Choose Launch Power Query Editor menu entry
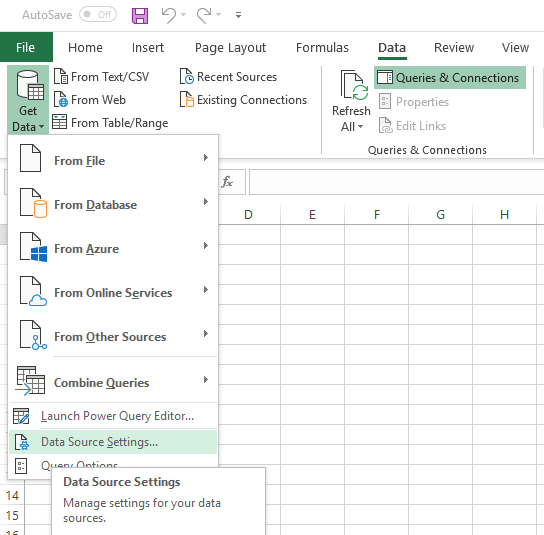 tap(113, 416)
